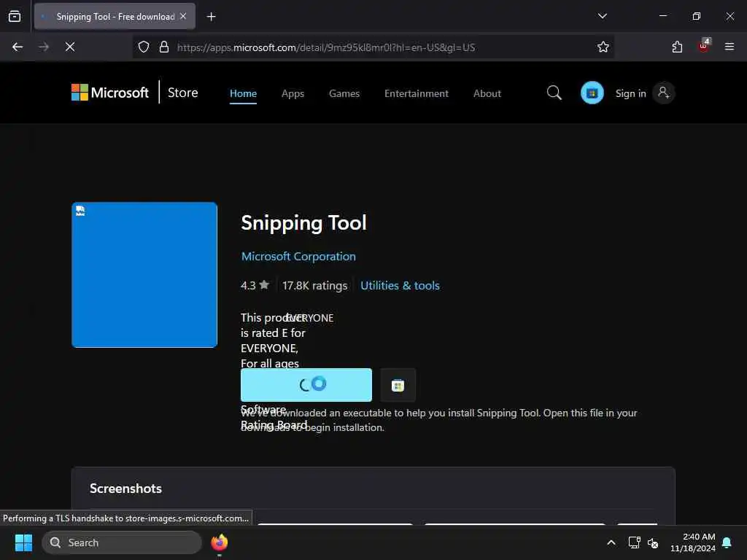
Task: Click the forward navigation arrow
Action: click(x=44, y=47)
